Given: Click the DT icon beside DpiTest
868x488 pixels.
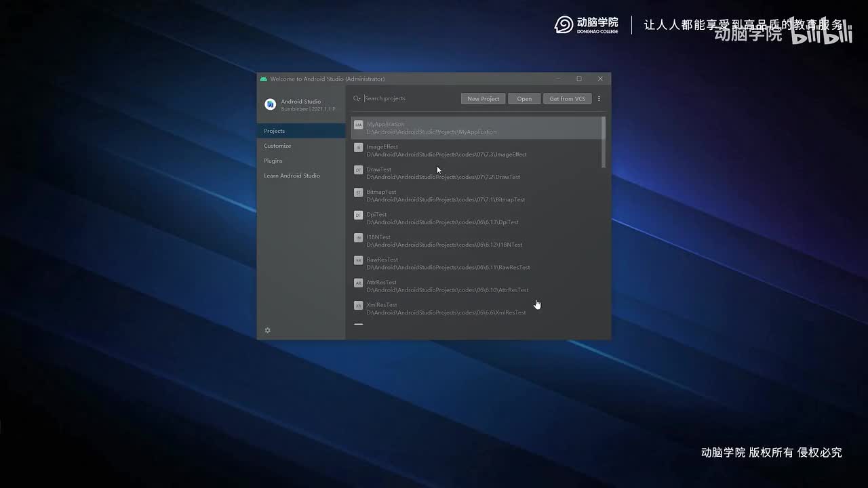Looking at the screenshot, I should tap(359, 215).
